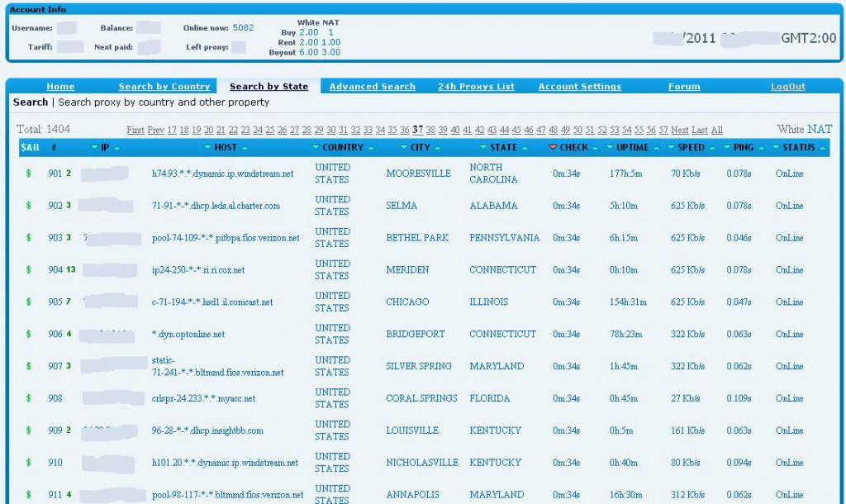The image size is (846, 504).
Task: Open results page 45
Action: pyautogui.click(x=516, y=130)
